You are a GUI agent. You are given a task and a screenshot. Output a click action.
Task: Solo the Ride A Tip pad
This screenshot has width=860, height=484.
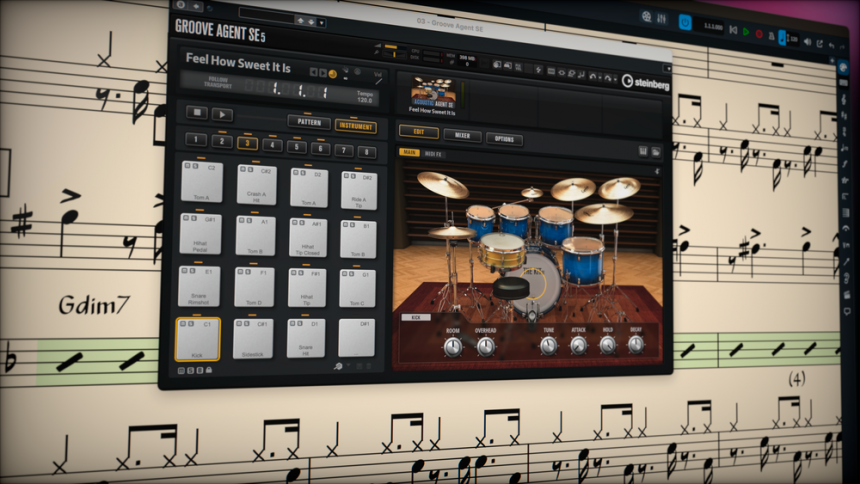tap(352, 177)
